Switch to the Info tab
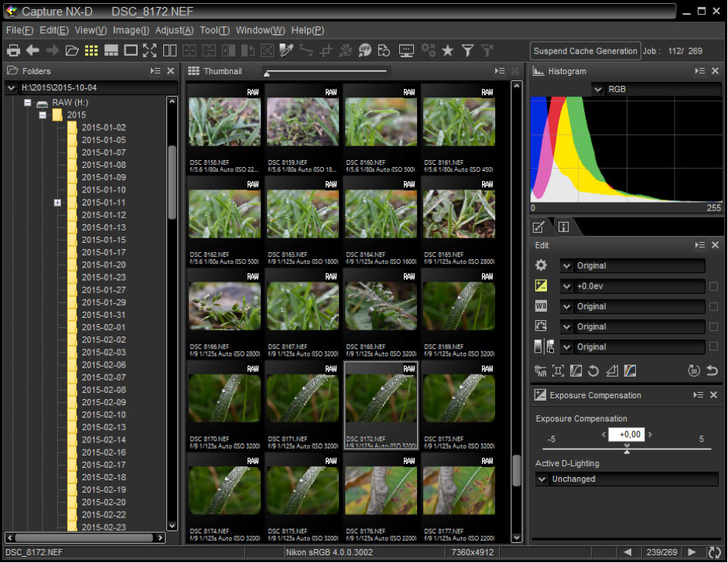 (x=563, y=227)
